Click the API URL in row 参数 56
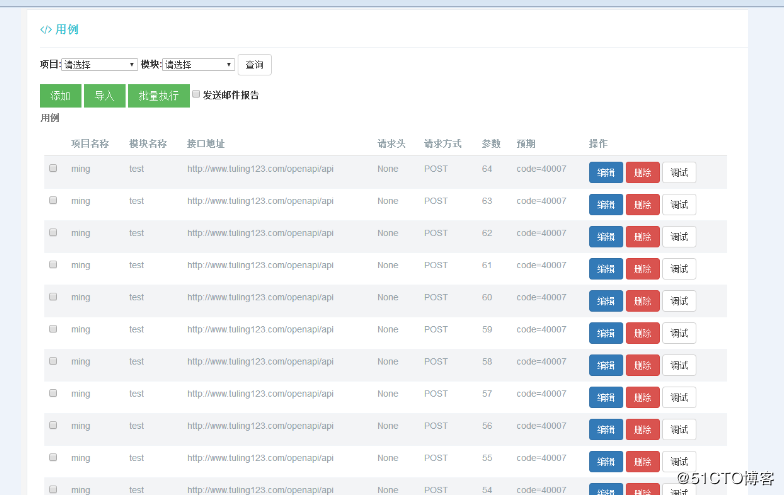Screen dimensions: 784x495 (x=260, y=426)
